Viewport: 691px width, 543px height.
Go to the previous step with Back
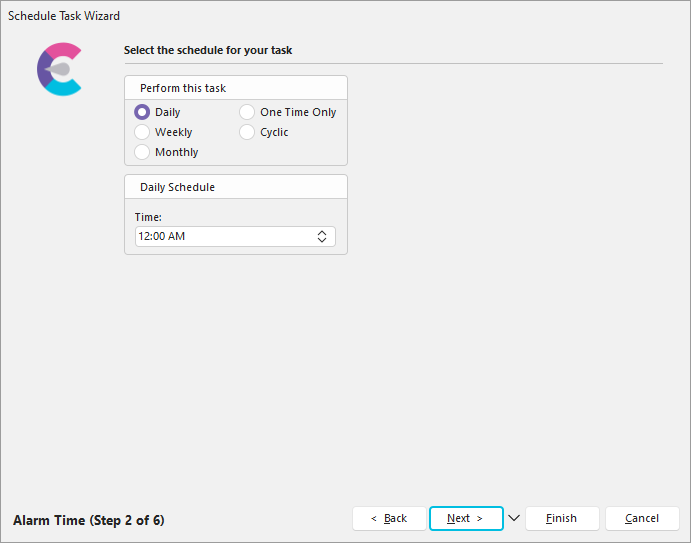[388, 518]
